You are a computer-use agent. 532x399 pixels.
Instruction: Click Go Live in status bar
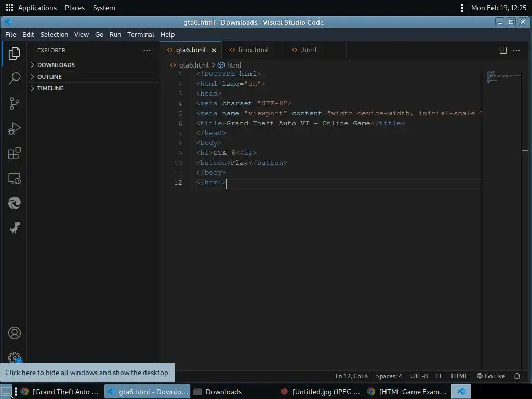(491, 376)
